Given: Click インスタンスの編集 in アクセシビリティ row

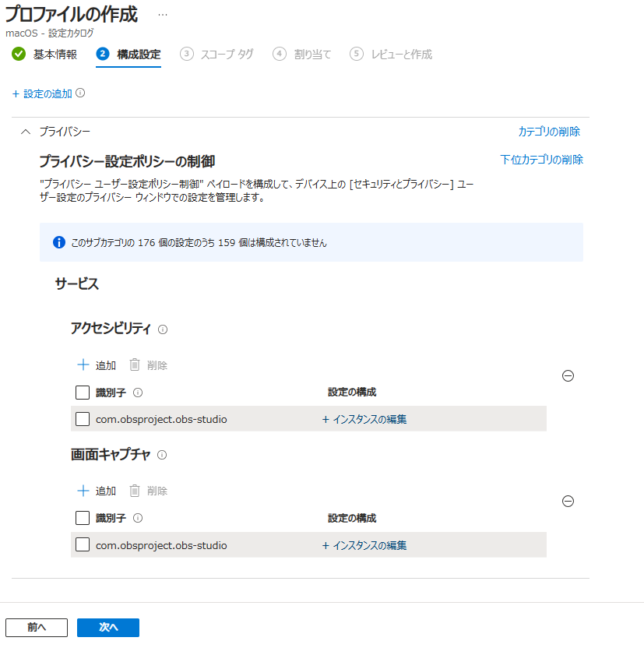Looking at the screenshot, I should (364, 420).
